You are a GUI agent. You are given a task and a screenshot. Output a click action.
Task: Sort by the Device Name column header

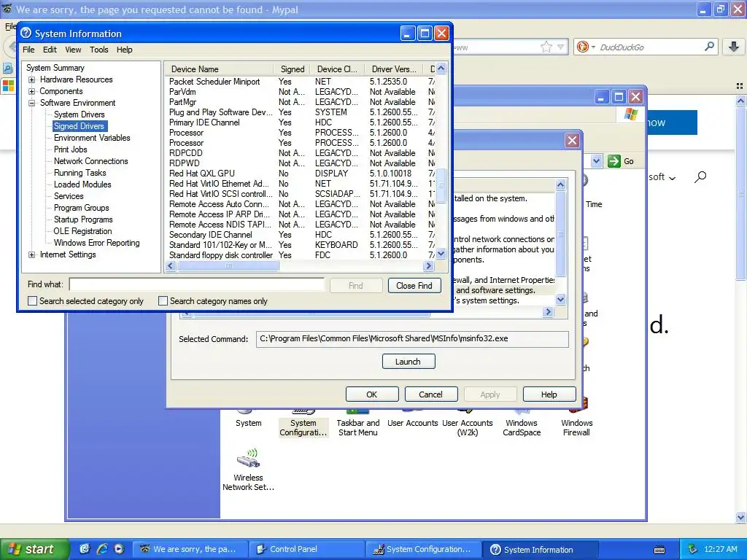(x=219, y=69)
